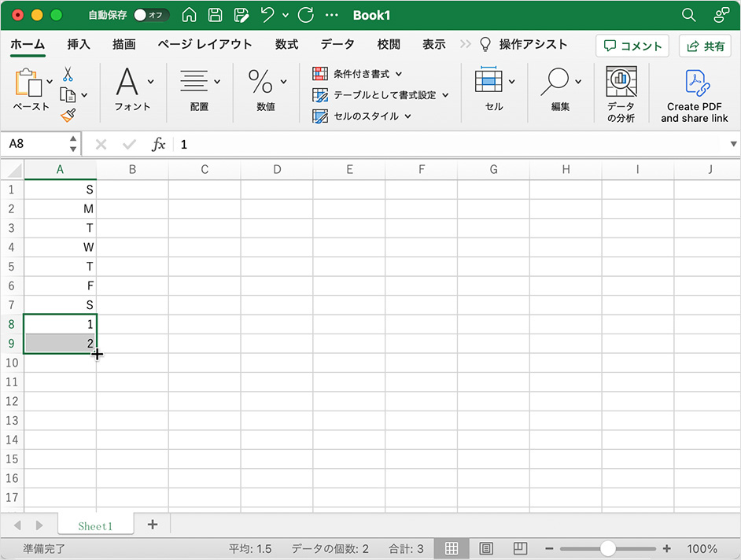Expand the formula bar chevron
Image resolution: width=741 pixels, height=560 pixels.
733,144
